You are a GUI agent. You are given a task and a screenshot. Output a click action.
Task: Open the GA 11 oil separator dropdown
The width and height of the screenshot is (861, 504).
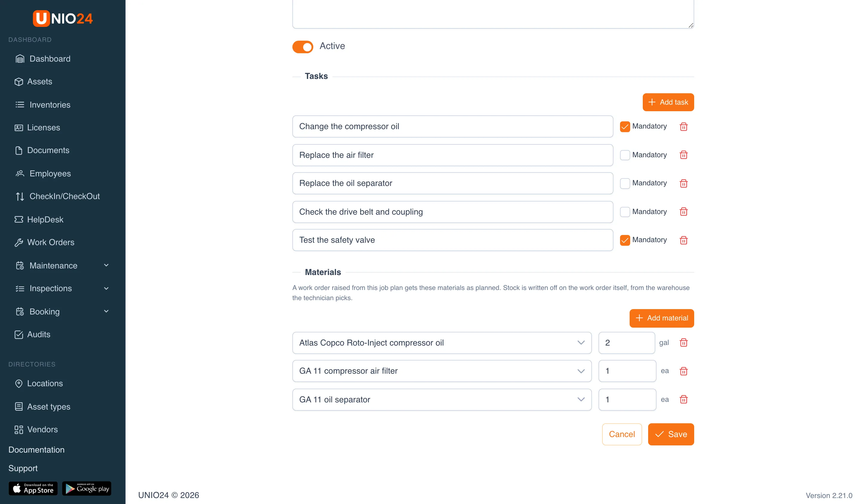[x=442, y=399]
